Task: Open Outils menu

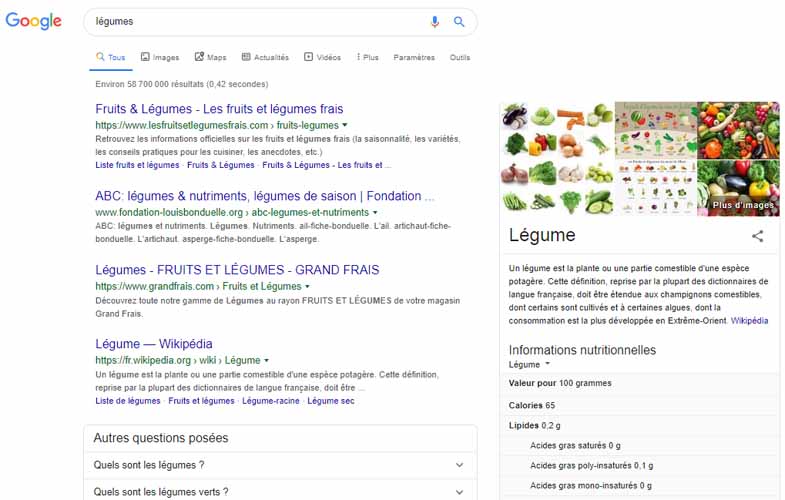Action: 460,57
